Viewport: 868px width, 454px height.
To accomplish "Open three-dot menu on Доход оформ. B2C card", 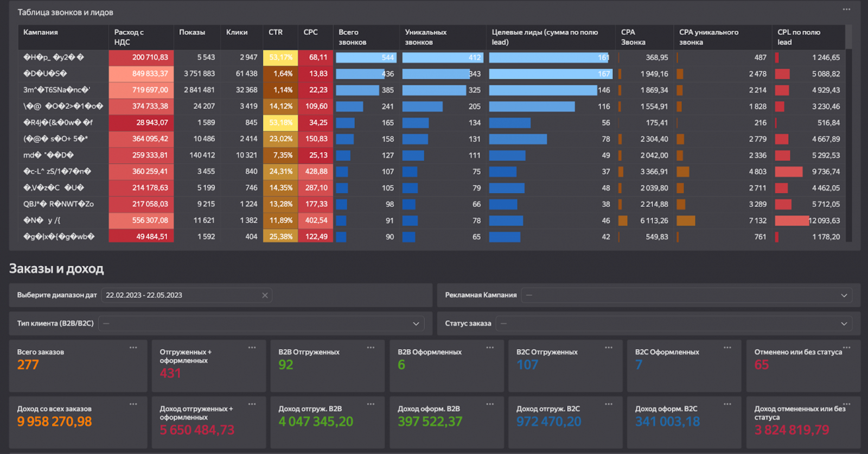I will 727,404.
